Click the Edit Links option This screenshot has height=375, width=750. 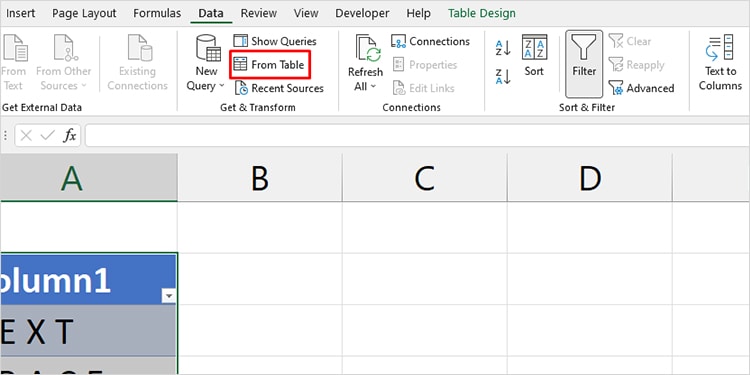coord(423,88)
